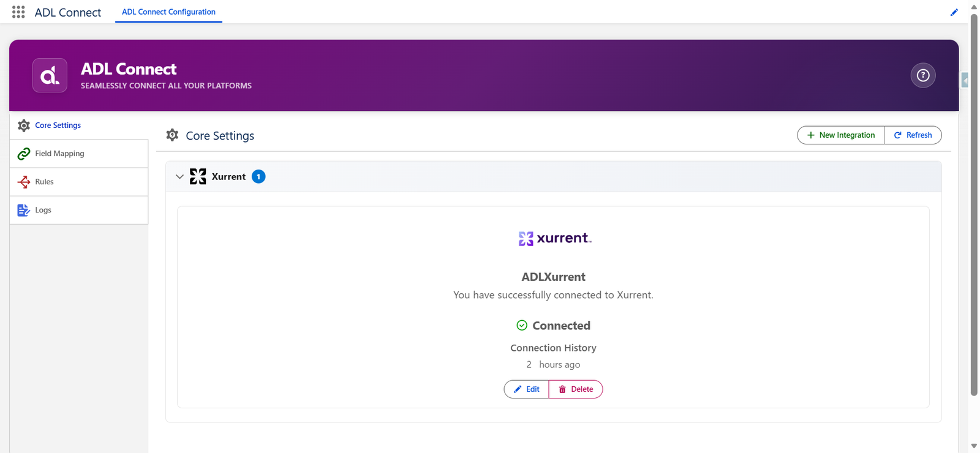The height and width of the screenshot is (453, 980).
Task: Click the xurrent brand logo image
Action: pos(555,238)
